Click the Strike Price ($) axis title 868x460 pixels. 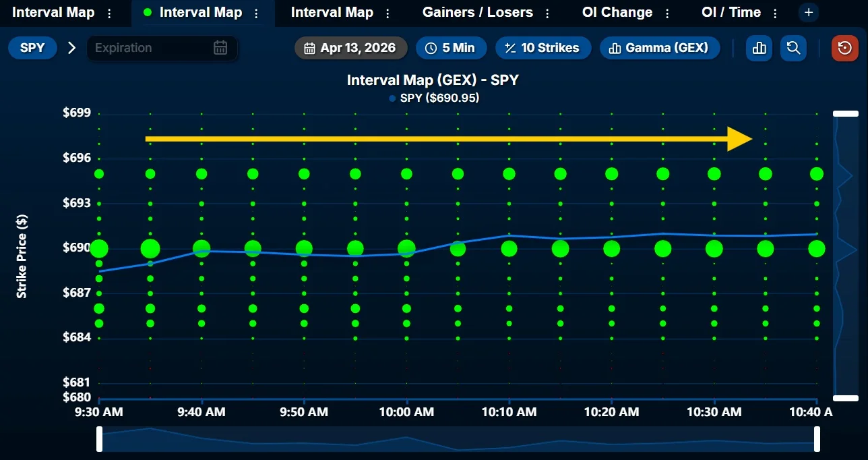[x=22, y=257]
